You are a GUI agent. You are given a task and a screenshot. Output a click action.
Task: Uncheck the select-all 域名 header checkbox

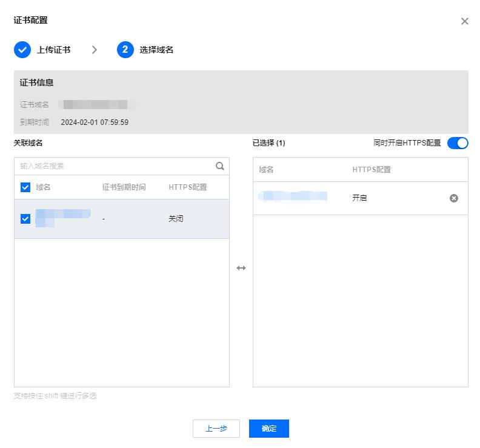coord(25,187)
